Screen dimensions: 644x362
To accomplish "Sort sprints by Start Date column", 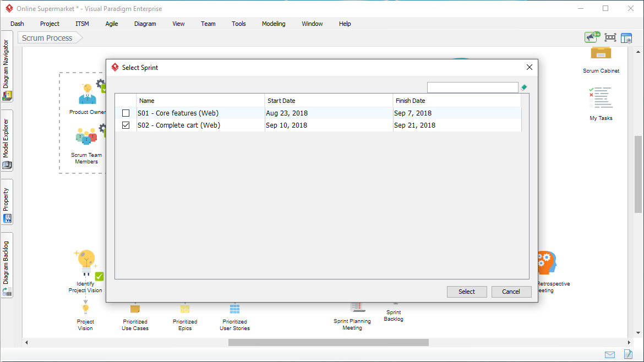I will click(329, 101).
